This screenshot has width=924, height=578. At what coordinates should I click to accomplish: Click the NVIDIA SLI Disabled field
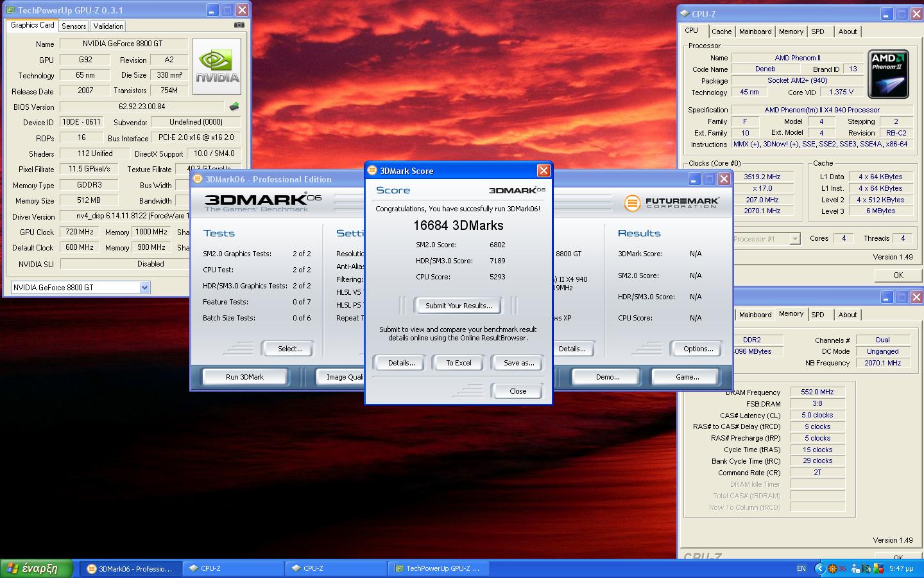[x=150, y=264]
